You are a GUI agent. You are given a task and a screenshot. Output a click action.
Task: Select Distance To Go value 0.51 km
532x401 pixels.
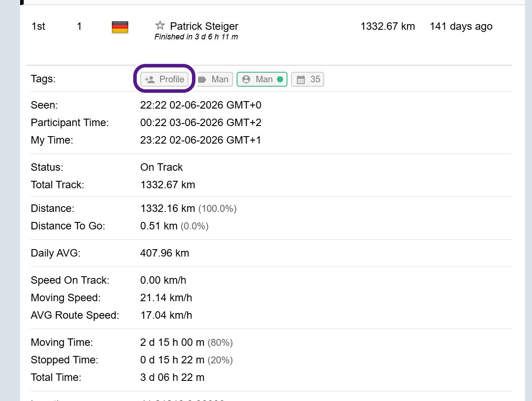tap(159, 226)
